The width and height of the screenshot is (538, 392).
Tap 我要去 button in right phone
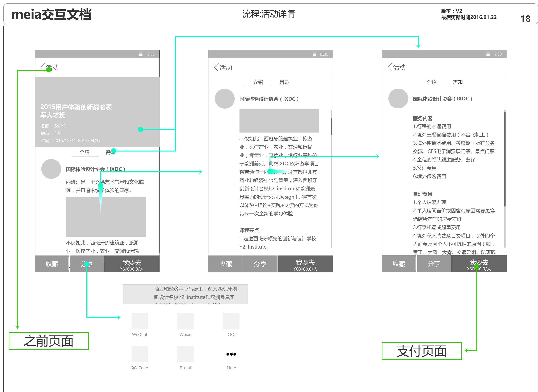[479, 263]
